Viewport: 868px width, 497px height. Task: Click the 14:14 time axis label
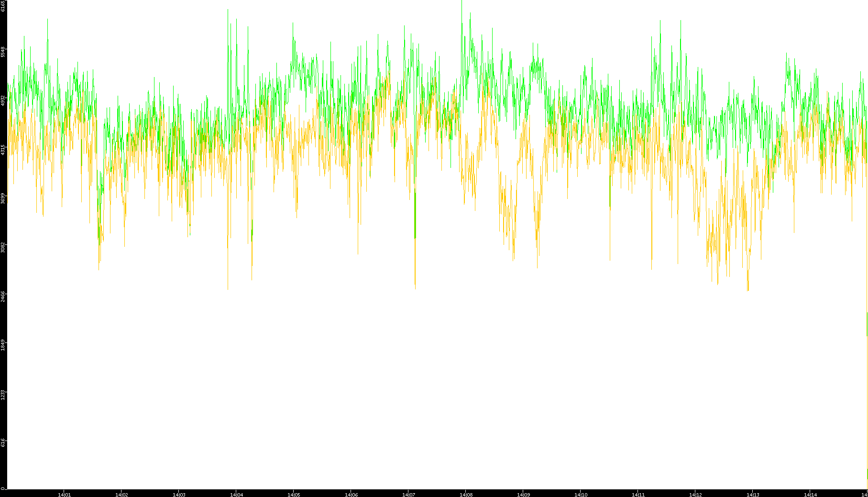pos(810,495)
